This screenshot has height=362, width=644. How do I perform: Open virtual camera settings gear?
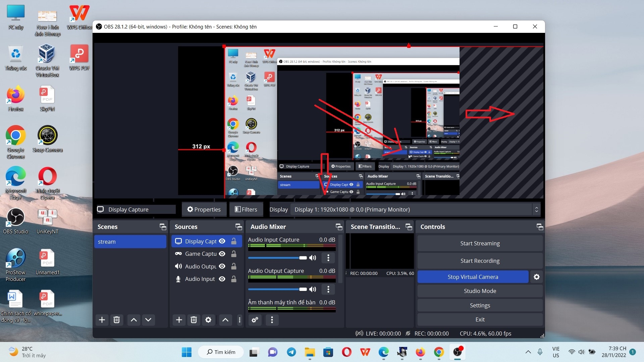(x=537, y=277)
